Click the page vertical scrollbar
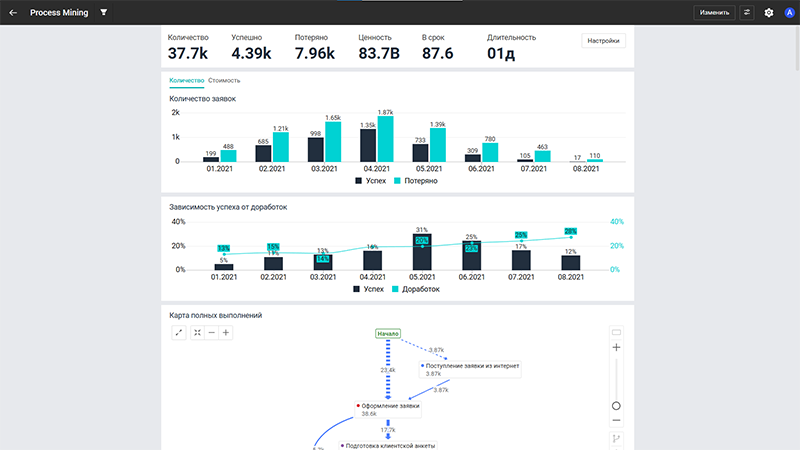800x450 pixels. point(797,48)
